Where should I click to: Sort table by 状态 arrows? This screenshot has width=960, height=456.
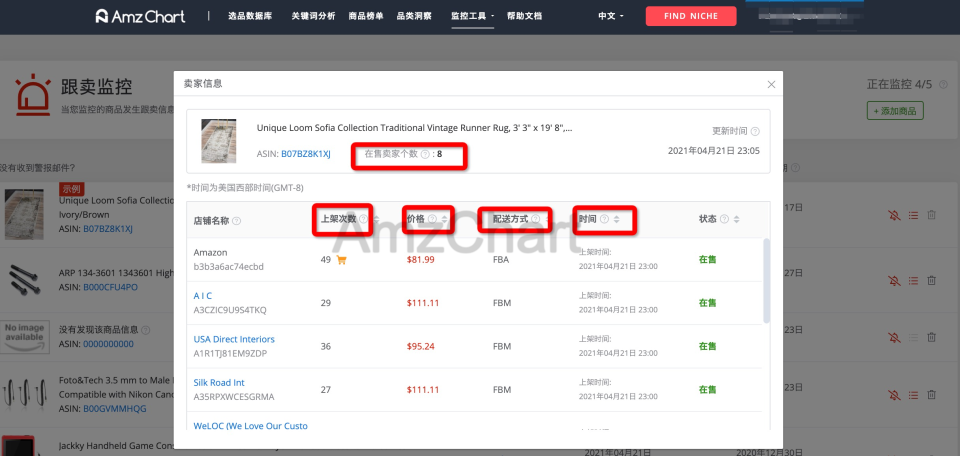pos(737,219)
